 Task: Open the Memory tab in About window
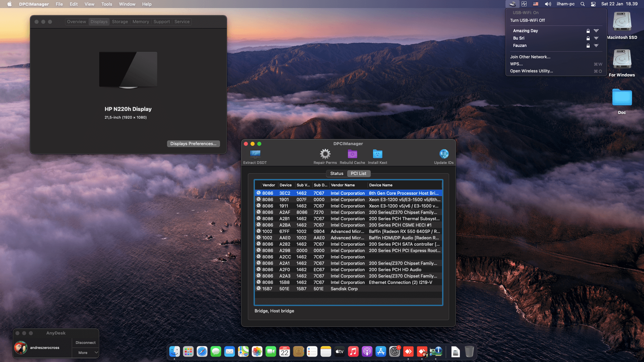[141, 21]
